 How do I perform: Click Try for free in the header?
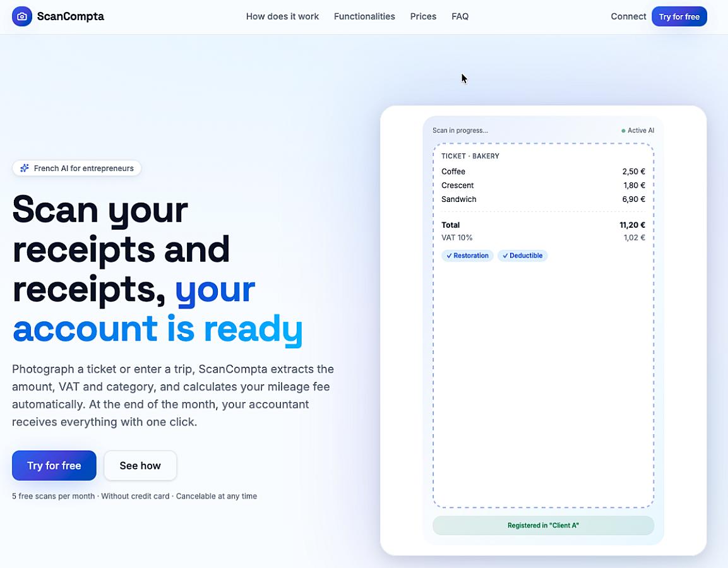pos(679,16)
